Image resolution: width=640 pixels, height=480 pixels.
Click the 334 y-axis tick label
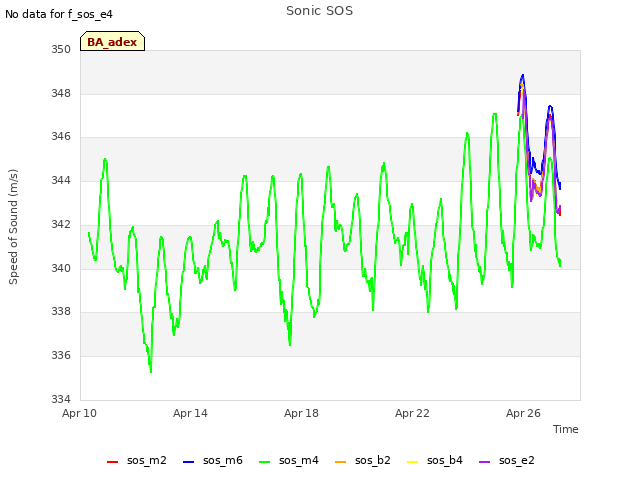coord(61,399)
